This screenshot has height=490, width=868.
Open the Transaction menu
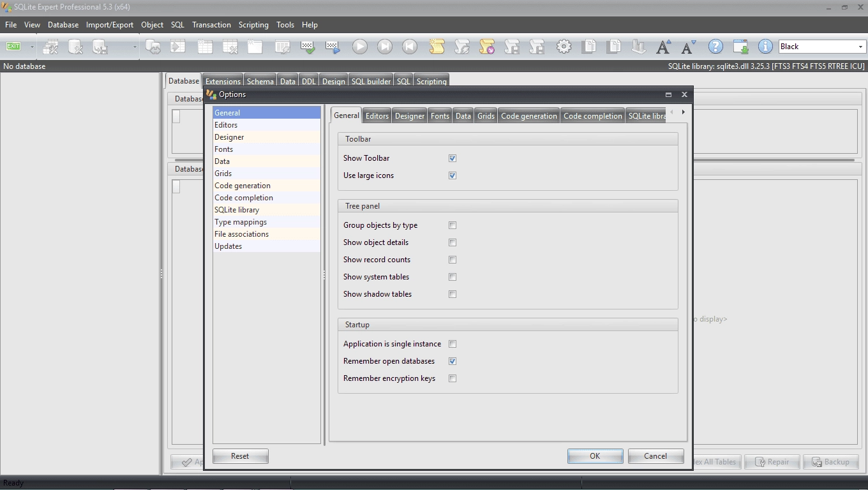[x=211, y=25]
